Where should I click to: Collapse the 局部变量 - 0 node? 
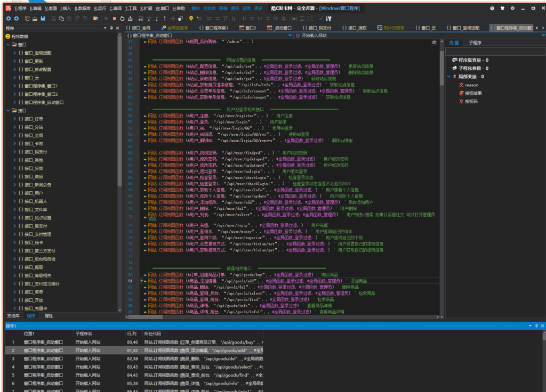448,76
